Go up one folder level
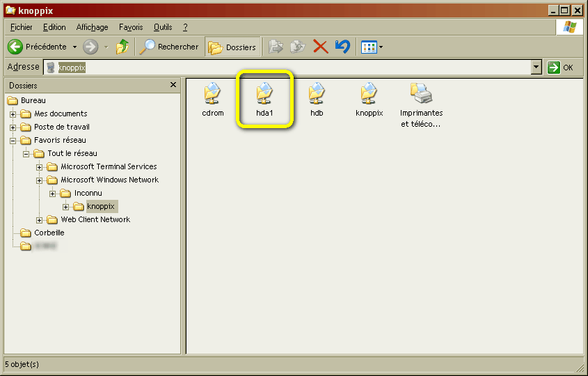Viewport: 588px width, 376px height. 122,47
